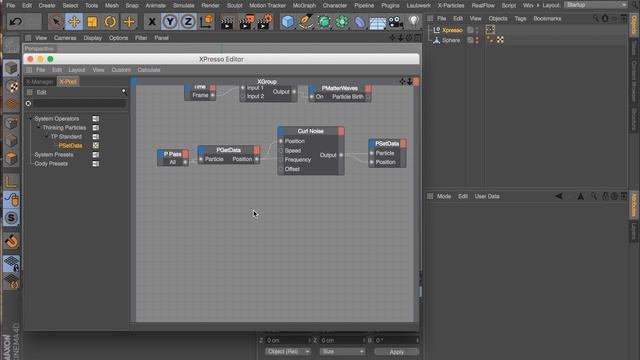Open the spline pen tool icon
Screen dimensions: 640x360
305,22
